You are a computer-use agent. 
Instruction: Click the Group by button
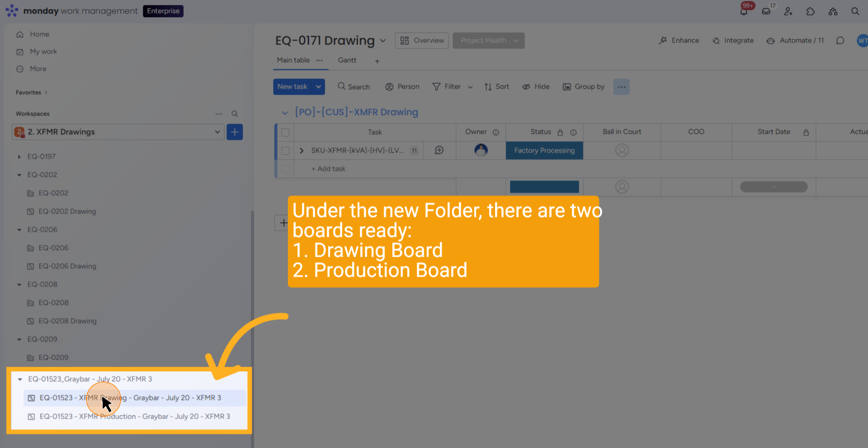584,87
